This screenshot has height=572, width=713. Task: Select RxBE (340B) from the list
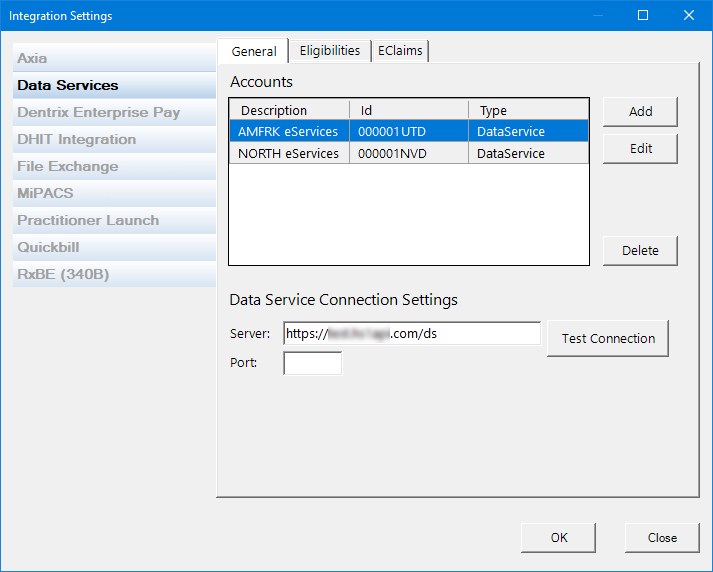(63, 275)
